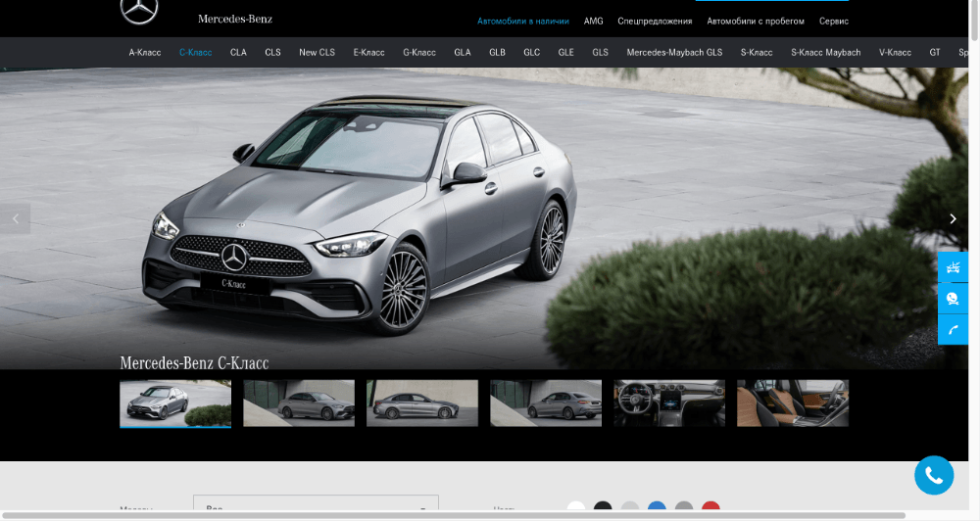
Task: Click the round blue phone call button
Action: (934, 475)
